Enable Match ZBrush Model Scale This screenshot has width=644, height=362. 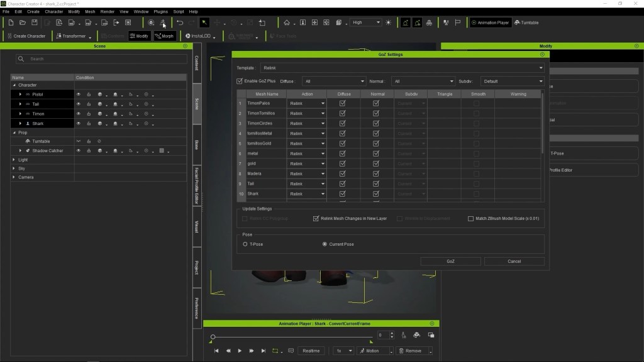[x=470, y=219]
